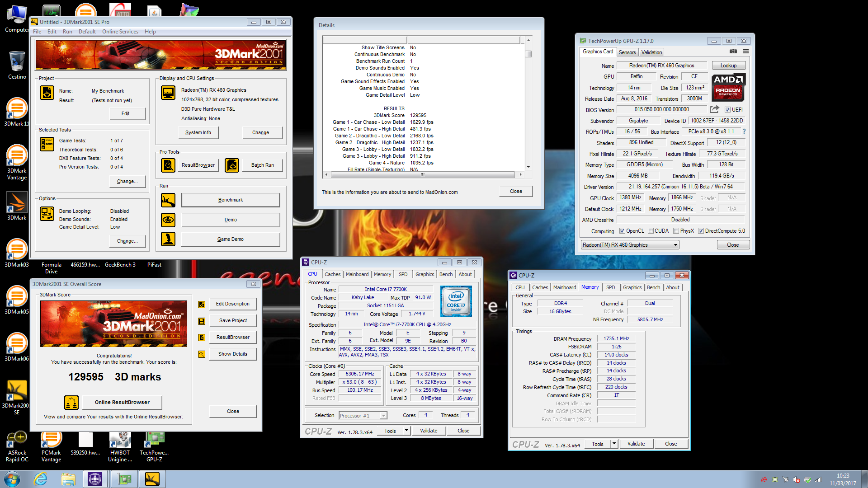The width and height of the screenshot is (868, 488).
Task: Open the Processor #1 selection dropdown
Action: tap(363, 416)
